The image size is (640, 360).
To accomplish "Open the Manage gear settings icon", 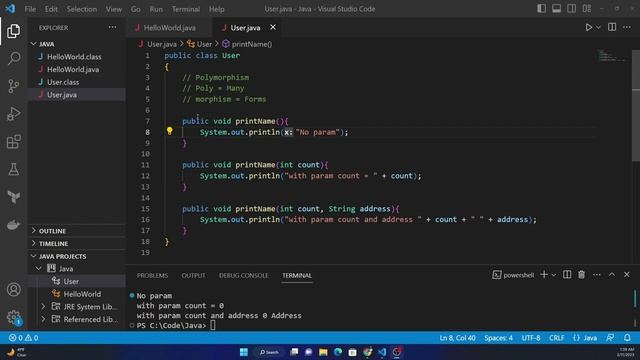I will point(13,317).
